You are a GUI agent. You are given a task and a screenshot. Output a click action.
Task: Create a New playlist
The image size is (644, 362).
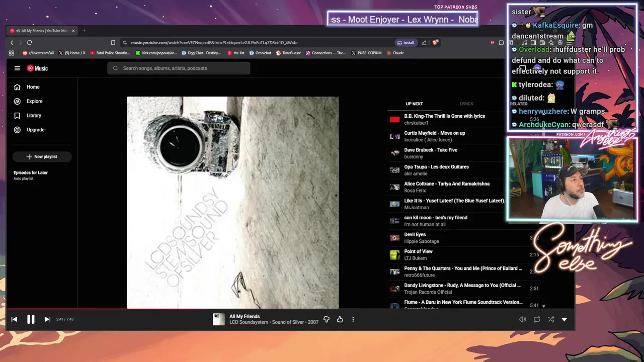point(42,157)
